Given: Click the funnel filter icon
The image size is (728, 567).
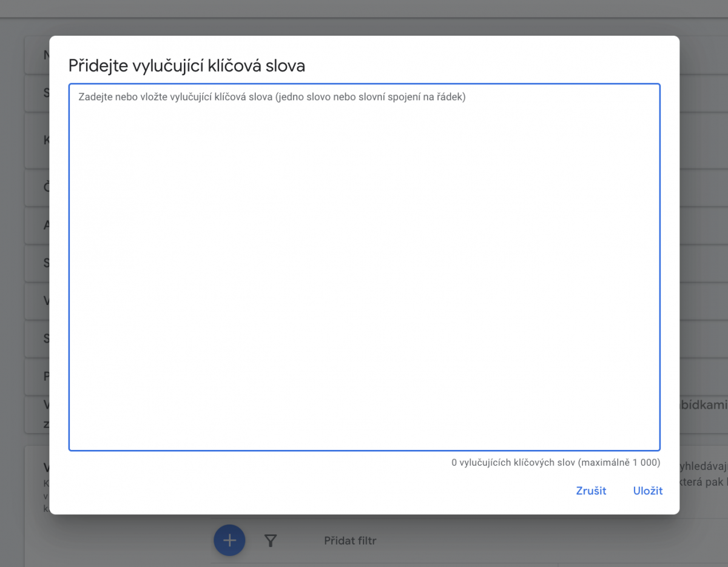Looking at the screenshot, I should 271,540.
